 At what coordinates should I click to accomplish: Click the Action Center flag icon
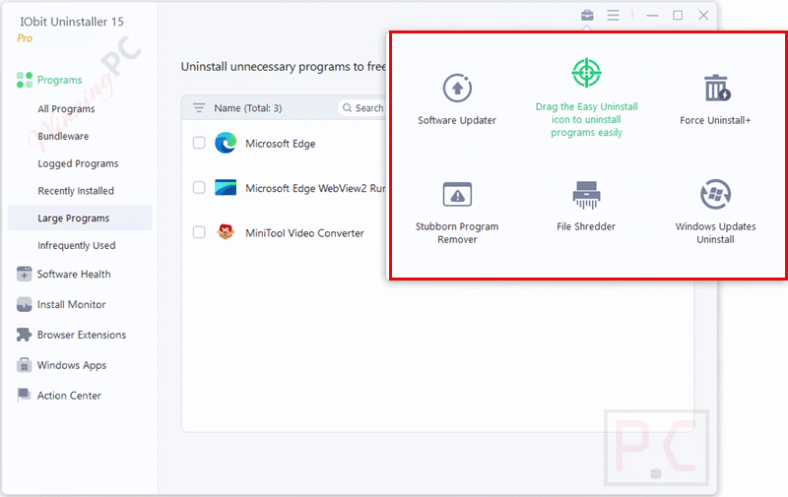point(24,395)
